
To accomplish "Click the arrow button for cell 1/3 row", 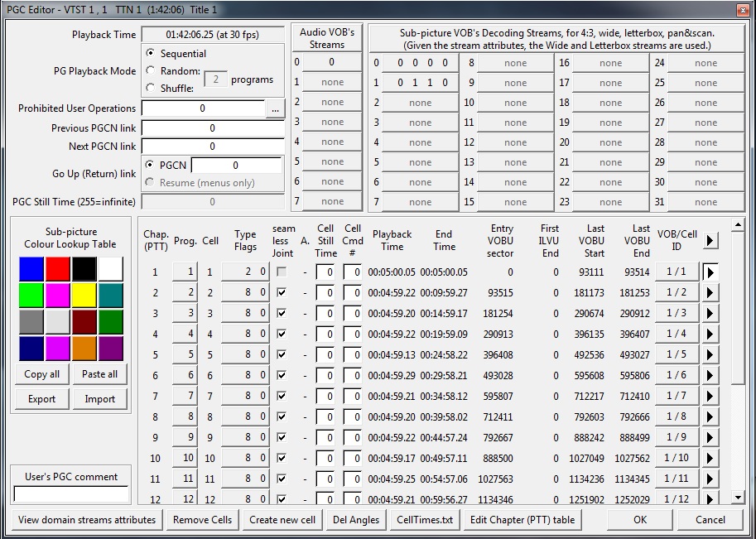I will 710,313.
